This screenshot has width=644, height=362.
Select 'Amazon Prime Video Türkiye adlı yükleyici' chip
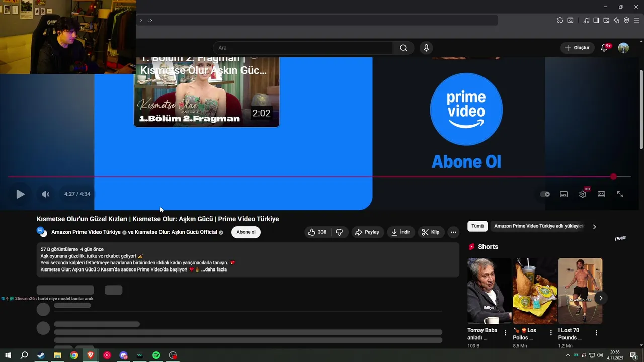[539, 226]
